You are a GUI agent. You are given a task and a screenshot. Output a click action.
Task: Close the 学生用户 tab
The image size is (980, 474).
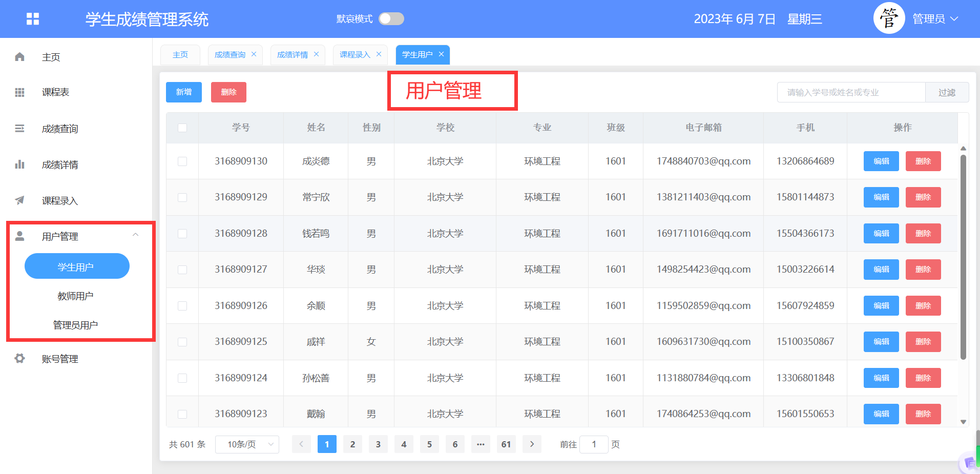[x=441, y=54]
